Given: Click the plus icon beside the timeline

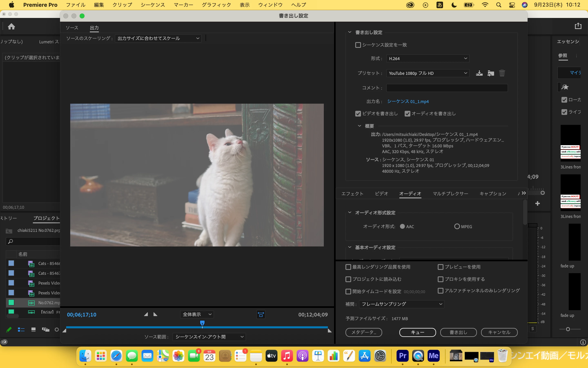Looking at the screenshot, I should (x=537, y=203).
